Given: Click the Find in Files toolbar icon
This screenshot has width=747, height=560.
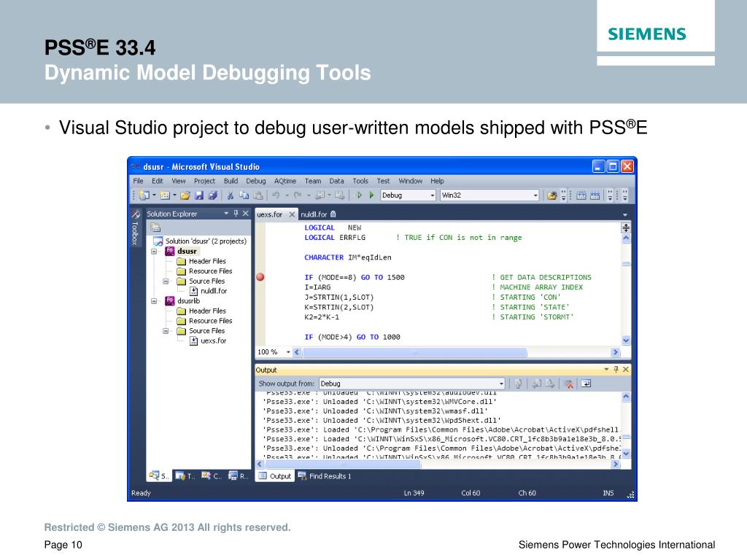Looking at the screenshot, I should coord(551,195).
